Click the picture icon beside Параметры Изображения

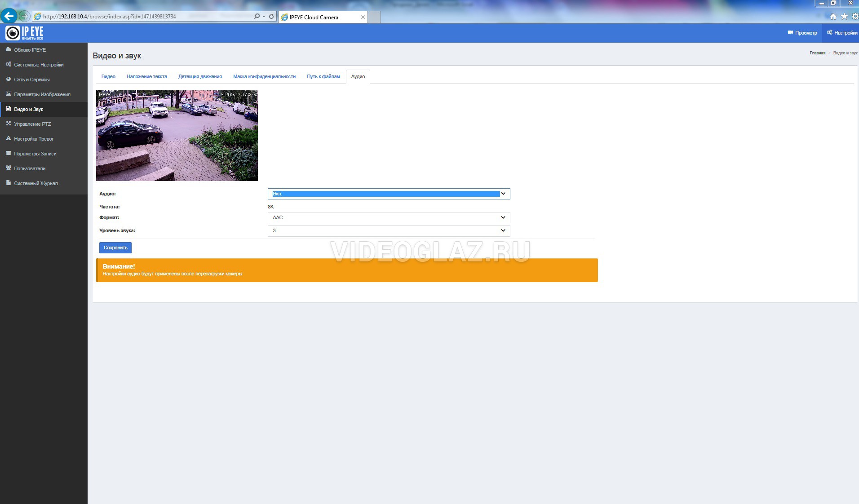click(x=9, y=94)
